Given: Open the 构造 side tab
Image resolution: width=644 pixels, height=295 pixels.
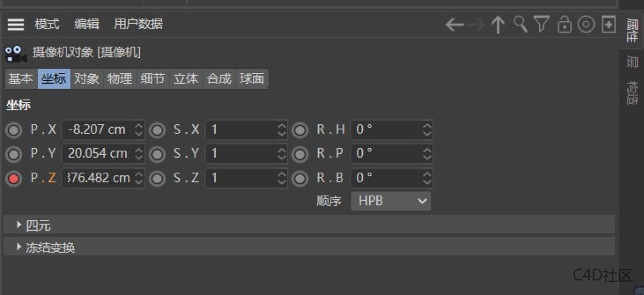Looking at the screenshot, I should [x=632, y=93].
